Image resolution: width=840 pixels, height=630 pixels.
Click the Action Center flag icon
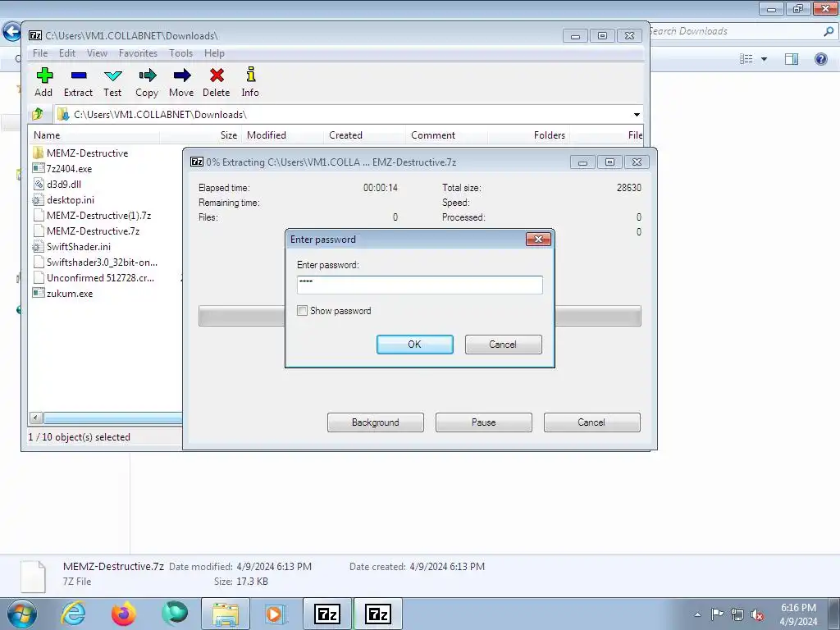[717, 614]
